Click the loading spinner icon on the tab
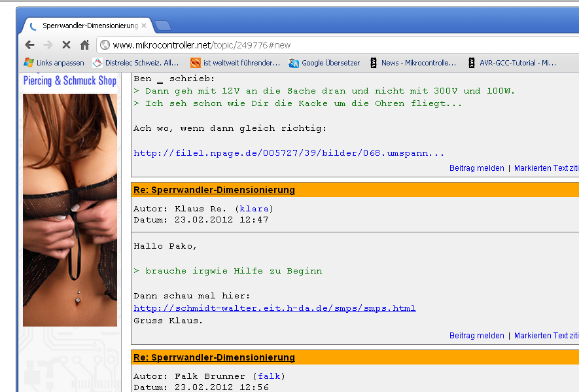The image size is (579, 392). (x=33, y=26)
